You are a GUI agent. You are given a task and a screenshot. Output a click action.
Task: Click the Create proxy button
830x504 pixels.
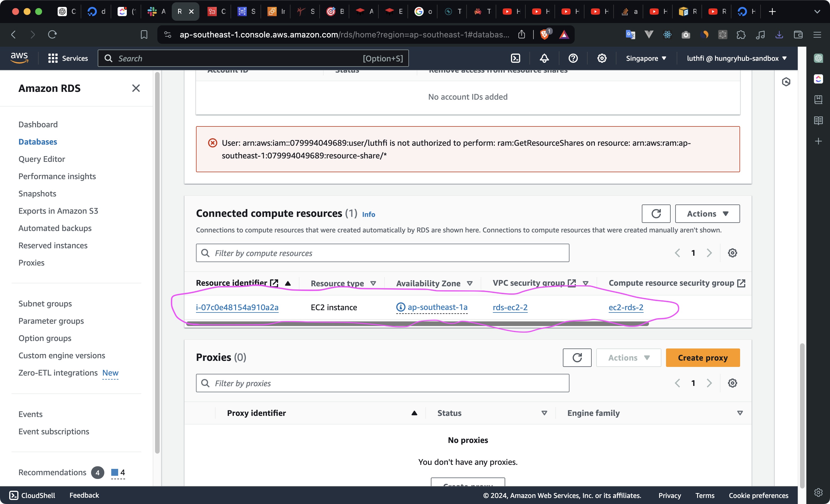coord(702,357)
